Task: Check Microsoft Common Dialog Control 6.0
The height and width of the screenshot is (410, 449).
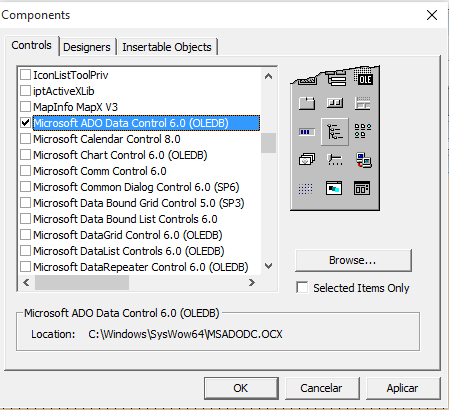Action: [26, 187]
